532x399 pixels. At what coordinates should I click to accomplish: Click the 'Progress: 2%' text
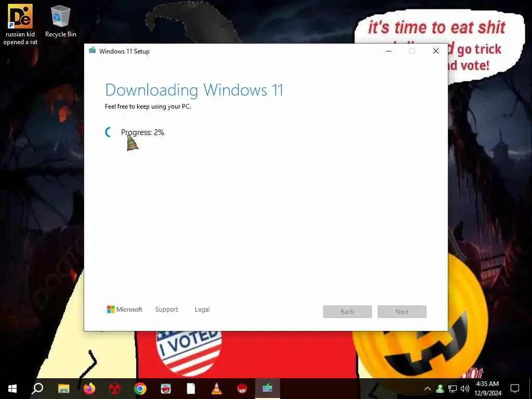(142, 132)
